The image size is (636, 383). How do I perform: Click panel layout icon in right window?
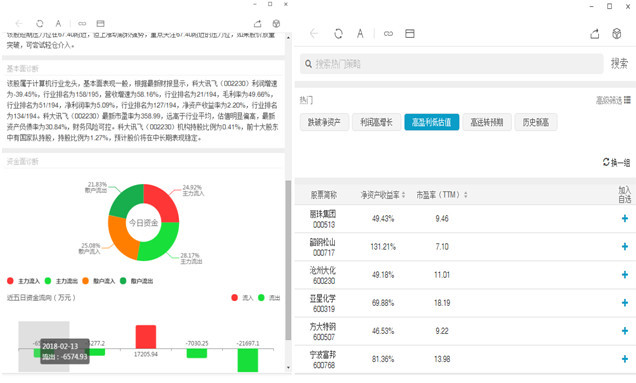(x=410, y=33)
